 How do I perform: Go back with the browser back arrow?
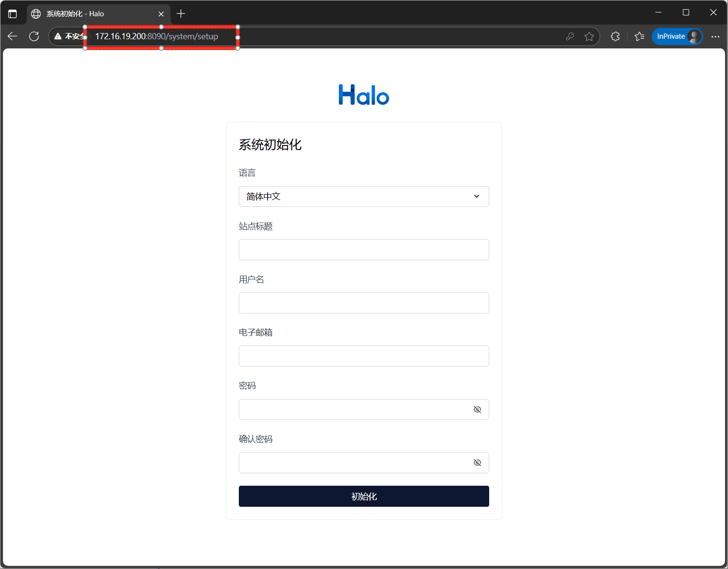pyautogui.click(x=12, y=36)
